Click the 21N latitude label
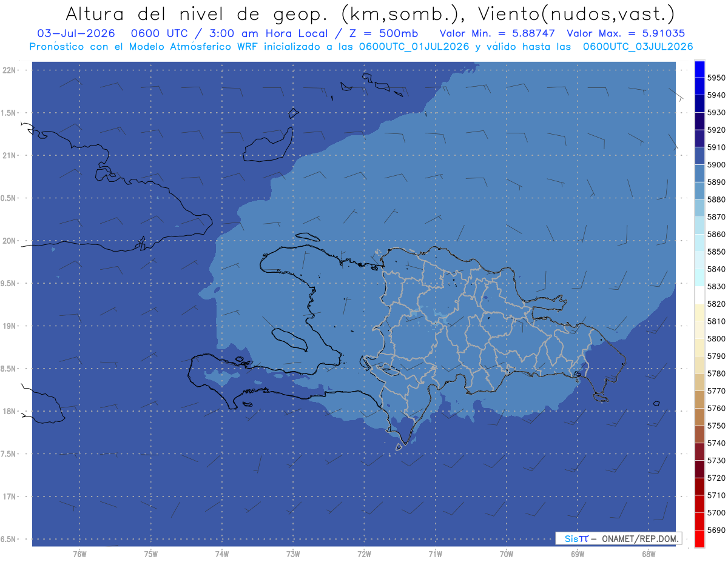This screenshot has width=728, height=562. pos(10,156)
